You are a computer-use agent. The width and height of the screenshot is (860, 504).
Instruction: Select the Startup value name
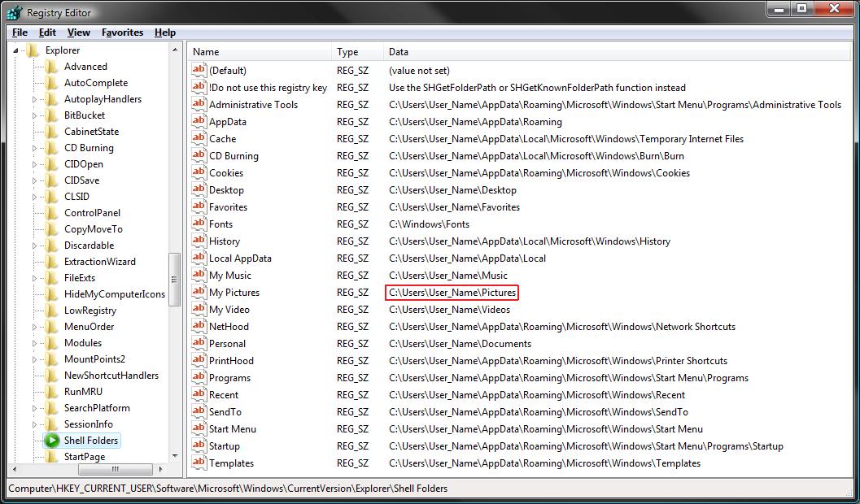click(x=225, y=446)
